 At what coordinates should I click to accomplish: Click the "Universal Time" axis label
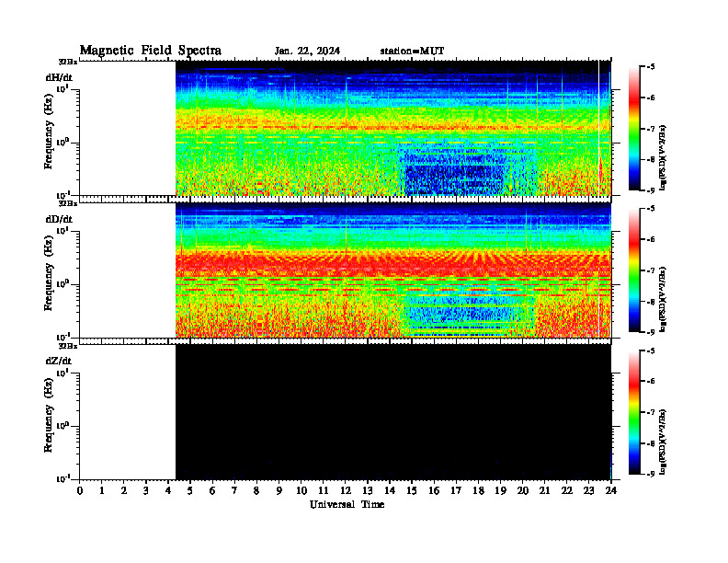[x=347, y=504]
